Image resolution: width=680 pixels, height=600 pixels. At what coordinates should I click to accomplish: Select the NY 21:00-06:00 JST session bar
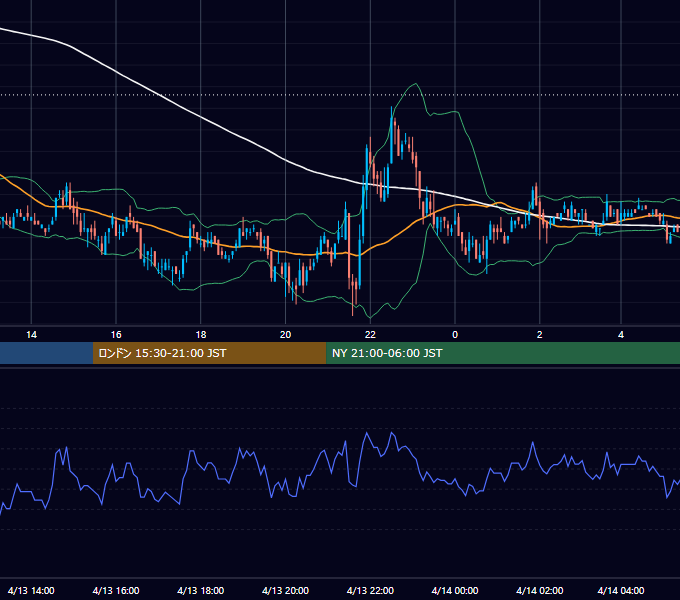503,353
